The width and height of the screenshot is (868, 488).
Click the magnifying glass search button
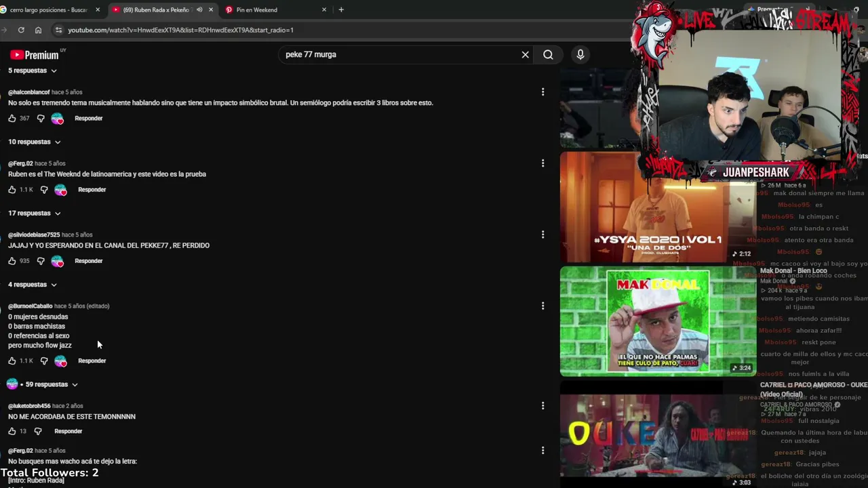point(548,55)
